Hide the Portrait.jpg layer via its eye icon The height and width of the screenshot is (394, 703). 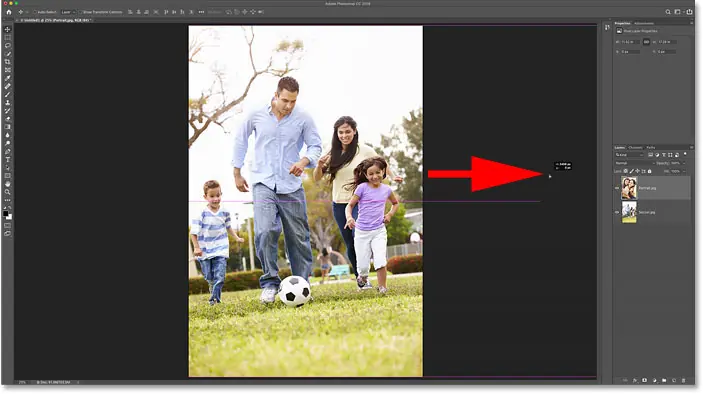coord(617,188)
